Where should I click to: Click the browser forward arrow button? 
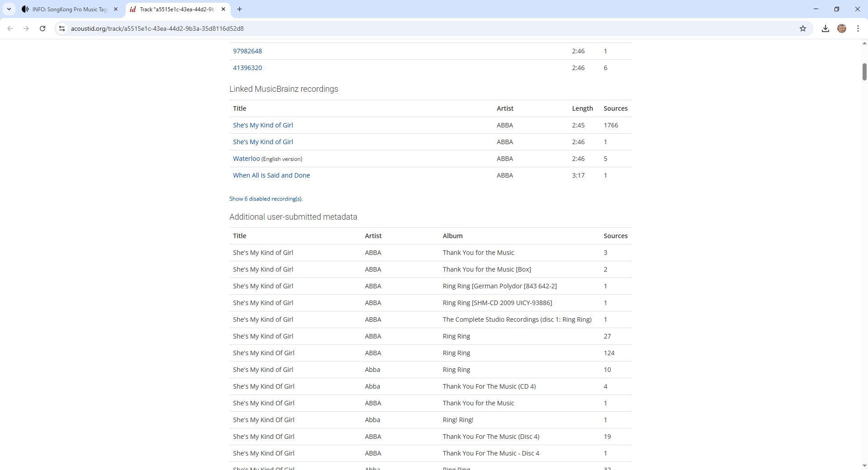(x=26, y=28)
